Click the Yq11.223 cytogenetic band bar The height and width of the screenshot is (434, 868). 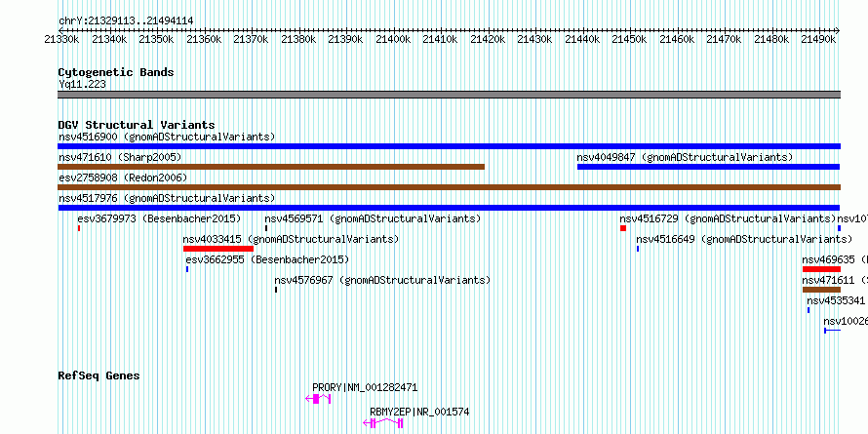449,95
